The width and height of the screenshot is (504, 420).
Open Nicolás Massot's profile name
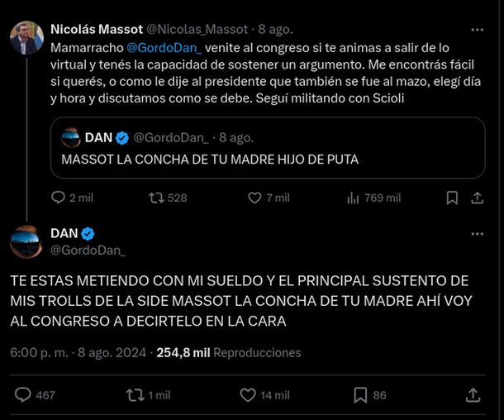(x=94, y=30)
